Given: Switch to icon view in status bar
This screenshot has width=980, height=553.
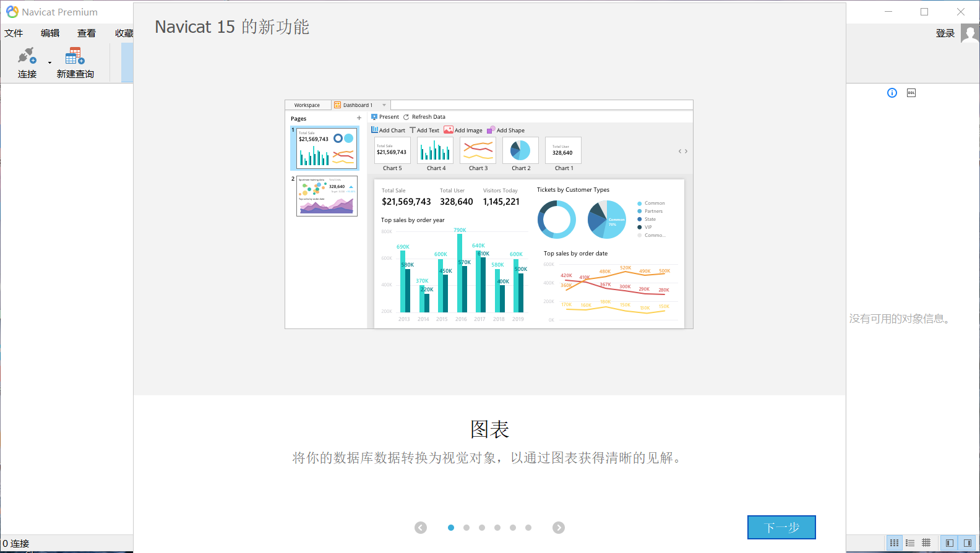Looking at the screenshot, I should point(894,543).
